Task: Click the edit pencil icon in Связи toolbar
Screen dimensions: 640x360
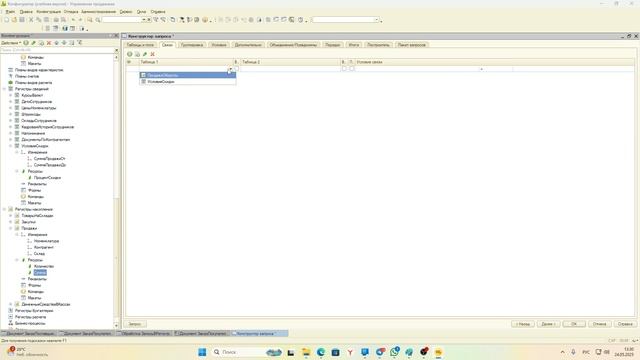Action: (x=145, y=54)
